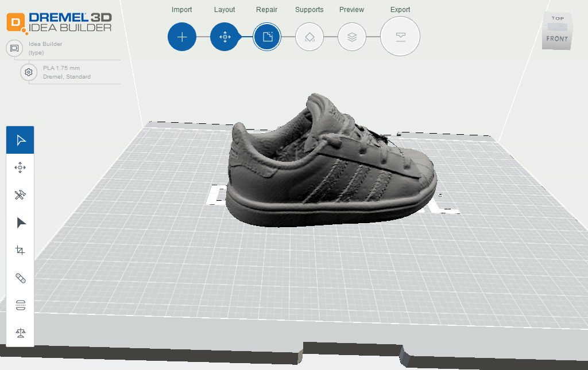Open the Supports diamond icon
Image resolution: width=588 pixels, height=370 pixels.
coord(310,36)
